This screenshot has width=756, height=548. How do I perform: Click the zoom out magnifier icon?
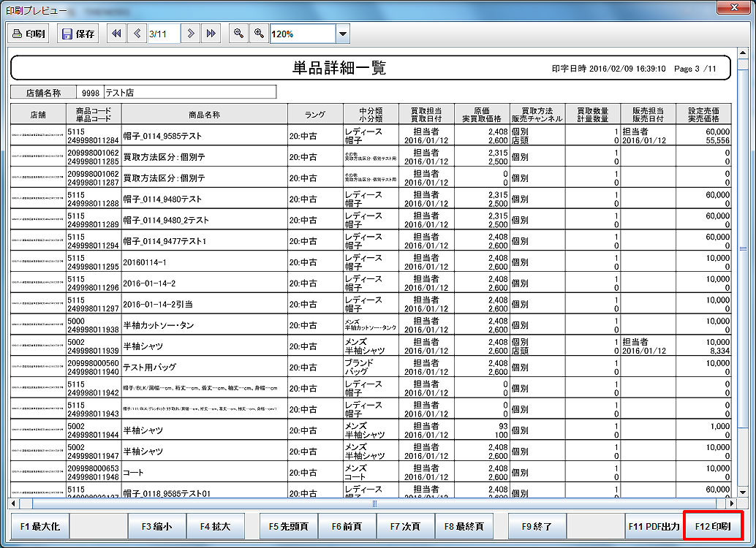238,34
